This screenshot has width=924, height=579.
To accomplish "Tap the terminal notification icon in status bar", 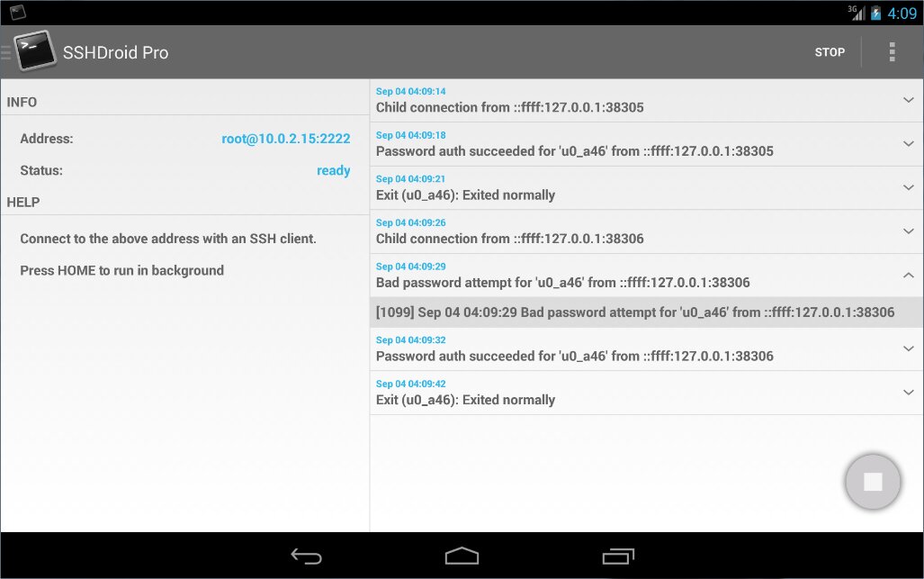I will [x=18, y=13].
